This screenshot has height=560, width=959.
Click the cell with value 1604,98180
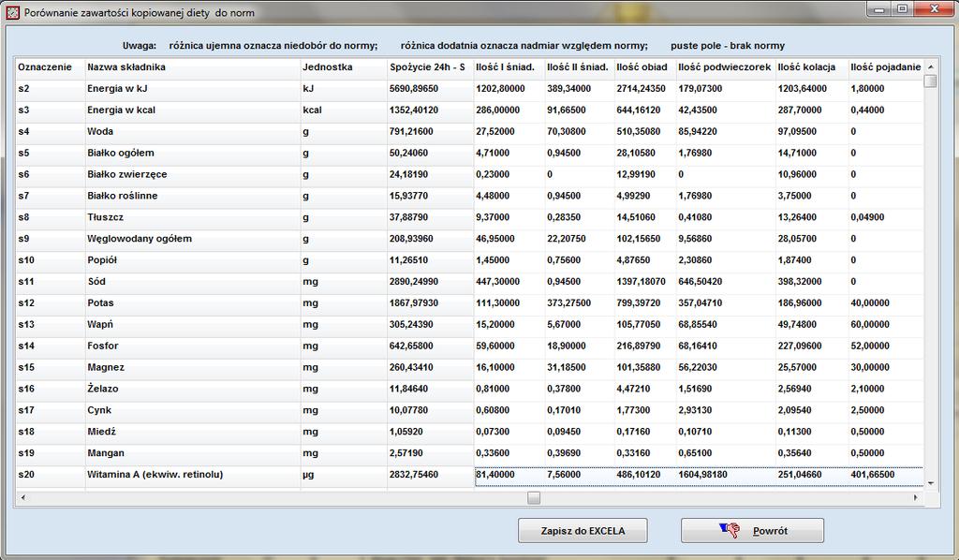click(x=726, y=475)
